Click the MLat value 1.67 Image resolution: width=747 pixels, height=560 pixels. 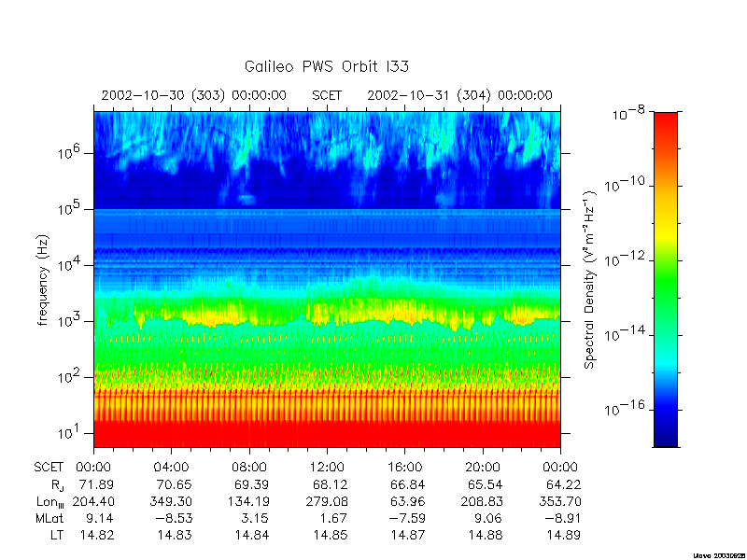[333, 518]
